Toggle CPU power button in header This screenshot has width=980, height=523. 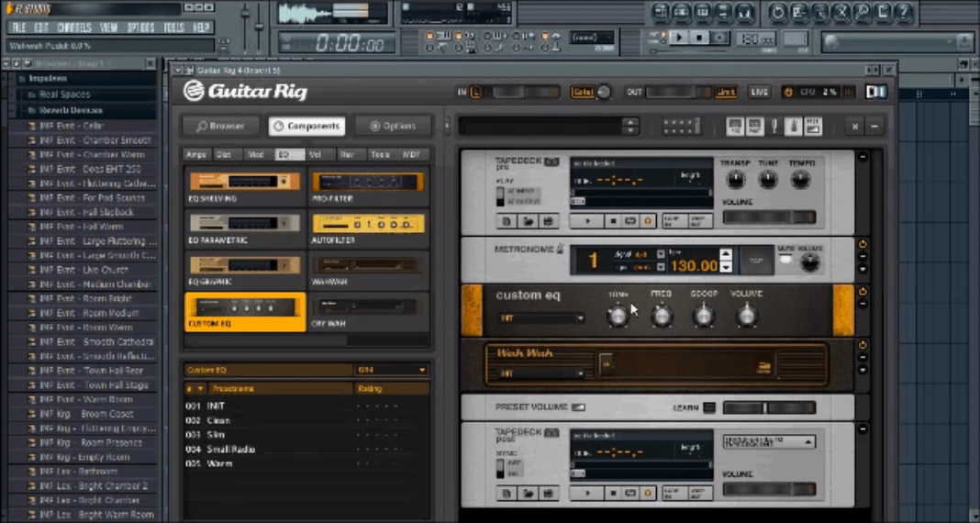coord(788,92)
